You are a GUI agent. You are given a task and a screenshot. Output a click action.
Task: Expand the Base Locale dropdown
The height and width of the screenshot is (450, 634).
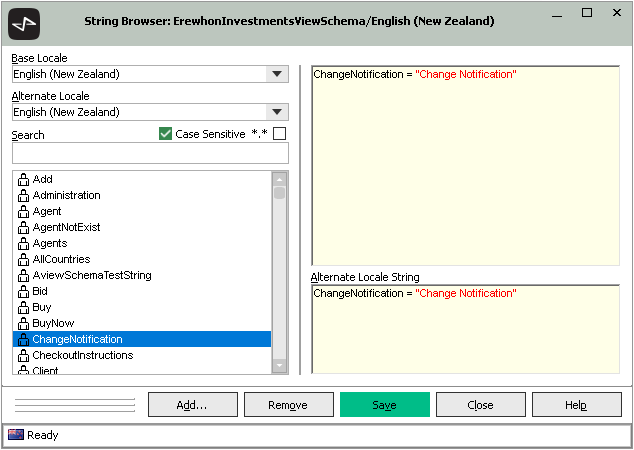pyautogui.click(x=277, y=74)
